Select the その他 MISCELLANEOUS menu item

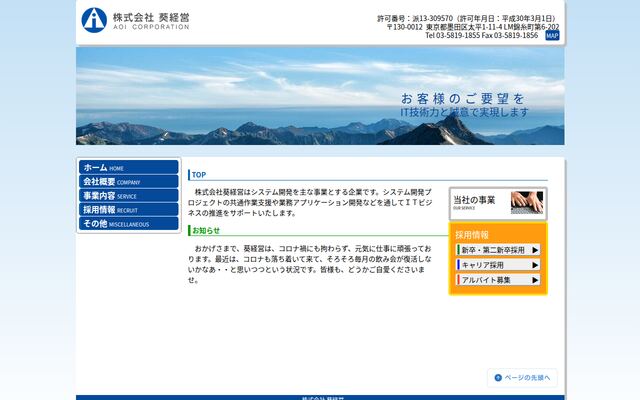click(x=129, y=224)
